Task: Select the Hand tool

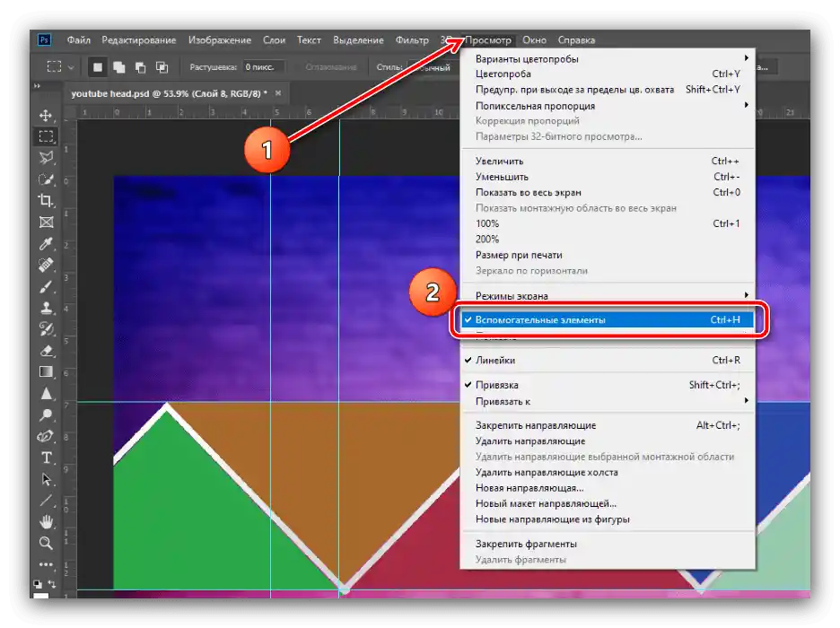Action: click(46, 521)
